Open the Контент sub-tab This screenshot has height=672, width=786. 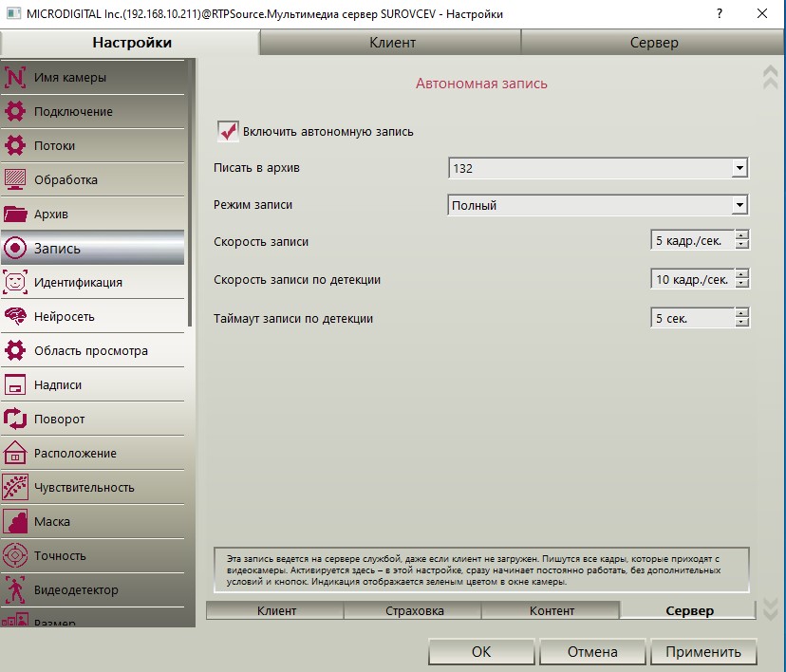551,610
